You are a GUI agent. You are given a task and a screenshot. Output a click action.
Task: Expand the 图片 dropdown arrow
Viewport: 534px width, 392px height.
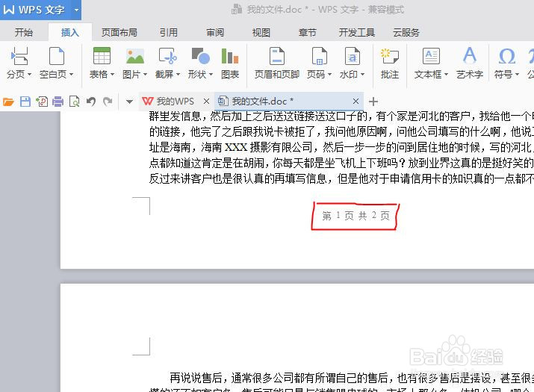pos(145,74)
